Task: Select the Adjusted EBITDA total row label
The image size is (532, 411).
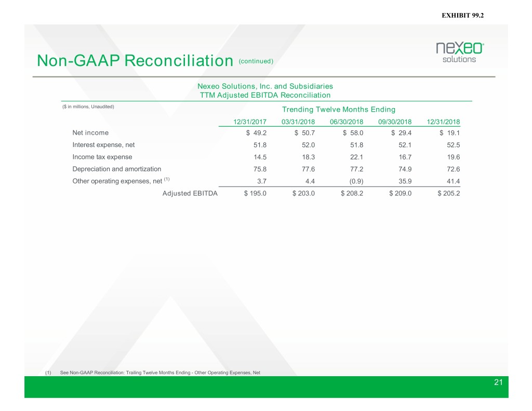Action: coord(190,193)
